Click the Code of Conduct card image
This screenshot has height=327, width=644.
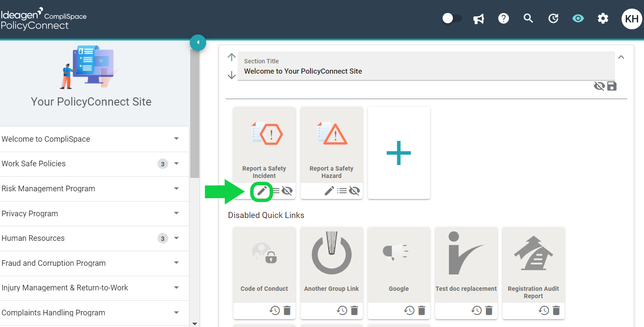pos(264,253)
